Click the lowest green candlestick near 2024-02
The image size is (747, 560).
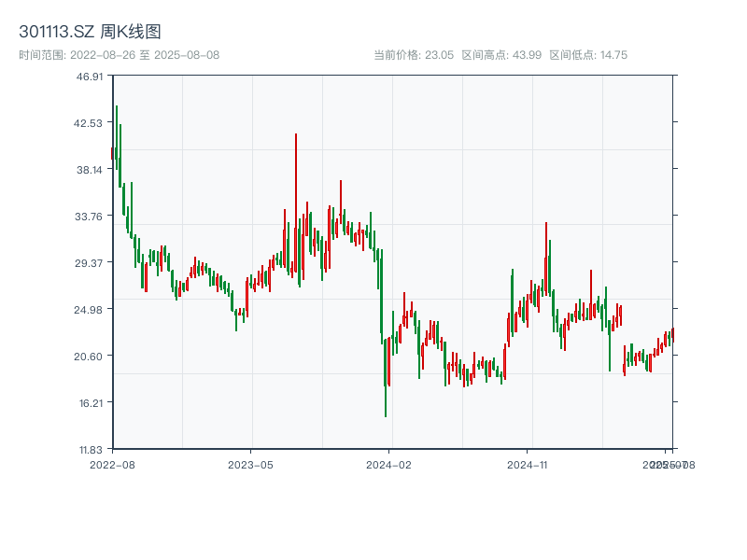(386, 392)
